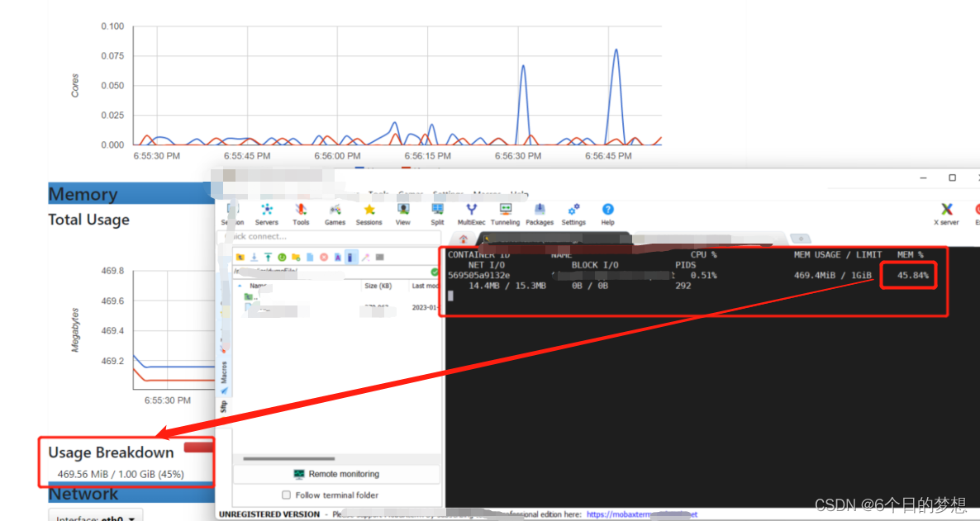Image resolution: width=980 pixels, height=521 pixels.
Task: Click the SFTP rename letter A icon
Action: click(337, 258)
